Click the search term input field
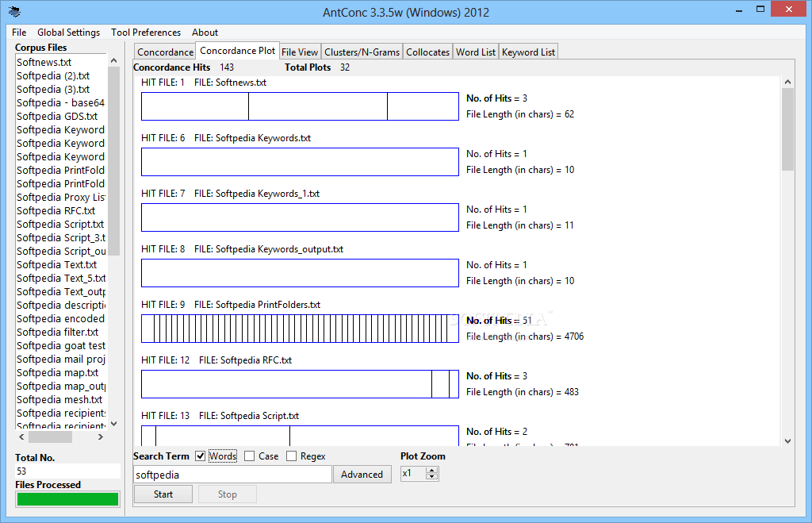Screen dimensions: 812x523 232,475
